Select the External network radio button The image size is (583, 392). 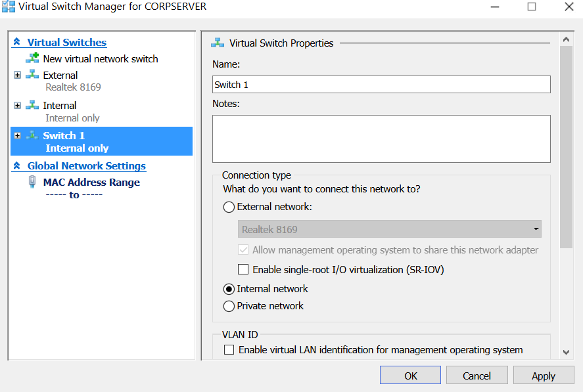click(x=229, y=207)
